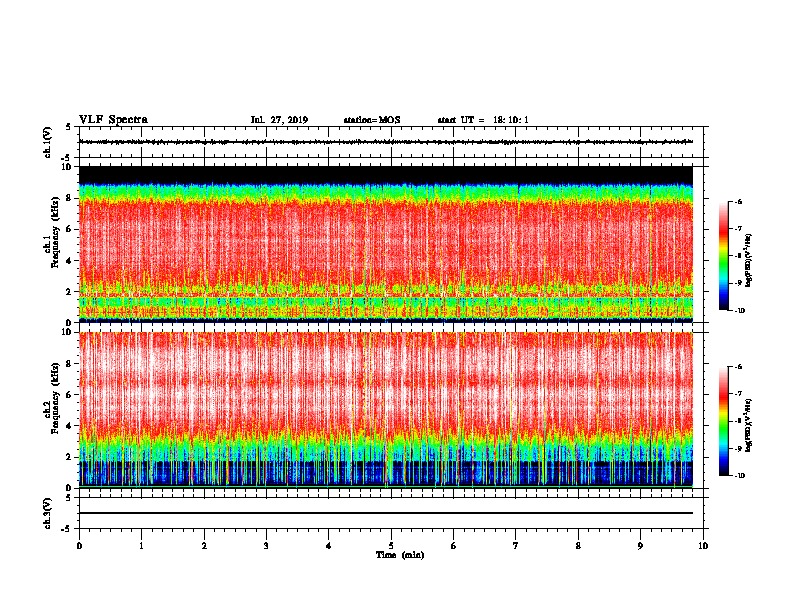Click time axis tick label "6"
Screen dimensions: 792x612
pos(453,546)
